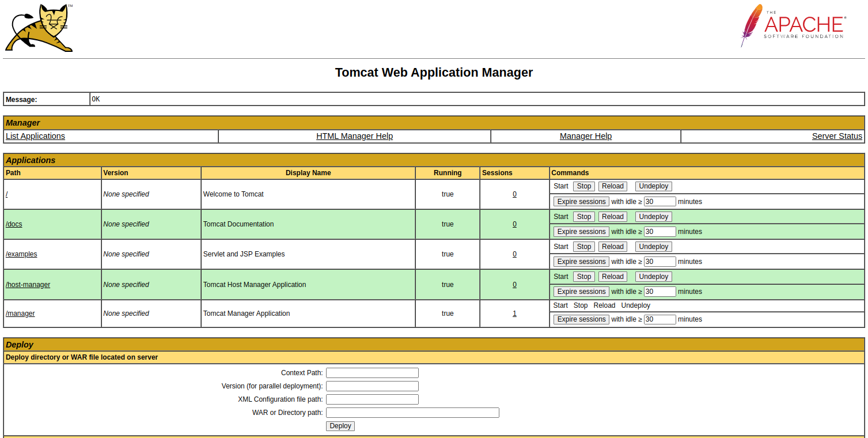Reload the /examples application
This screenshot has height=438, width=868.
[612, 247]
